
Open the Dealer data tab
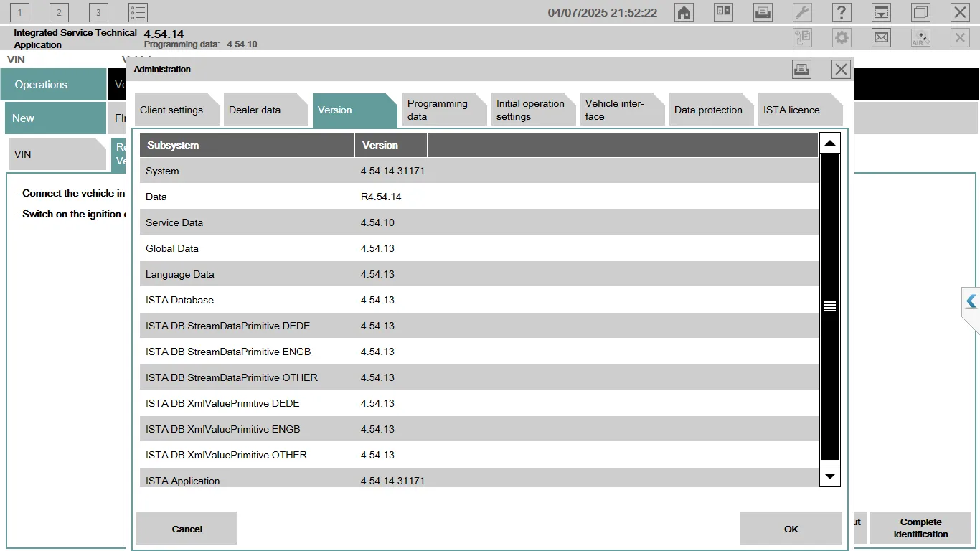pyautogui.click(x=265, y=110)
